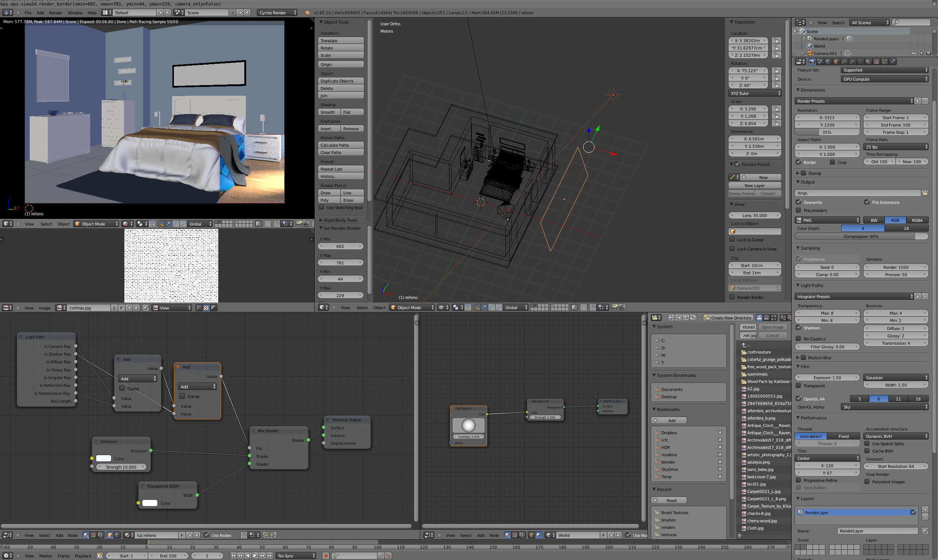Viewport: 938px width, 560px height.
Task: Open the Cycles Render engine dropdown
Action: (x=278, y=12)
